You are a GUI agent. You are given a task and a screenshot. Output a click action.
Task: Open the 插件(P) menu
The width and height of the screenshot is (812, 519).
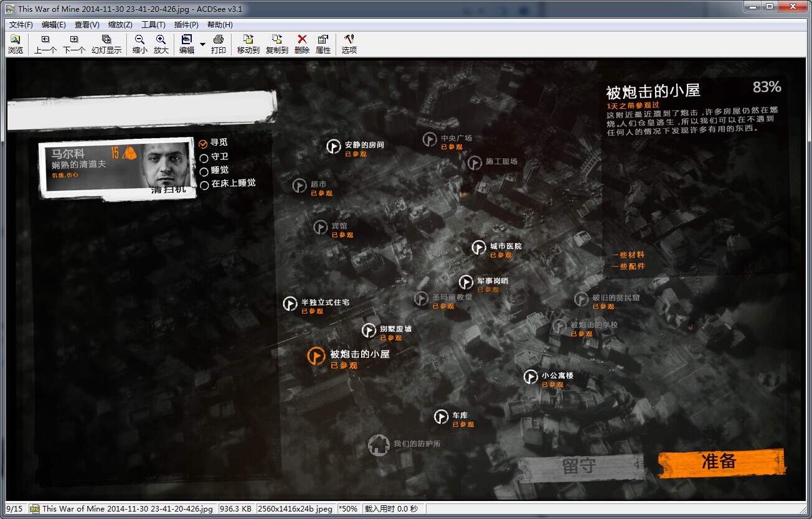tap(186, 25)
